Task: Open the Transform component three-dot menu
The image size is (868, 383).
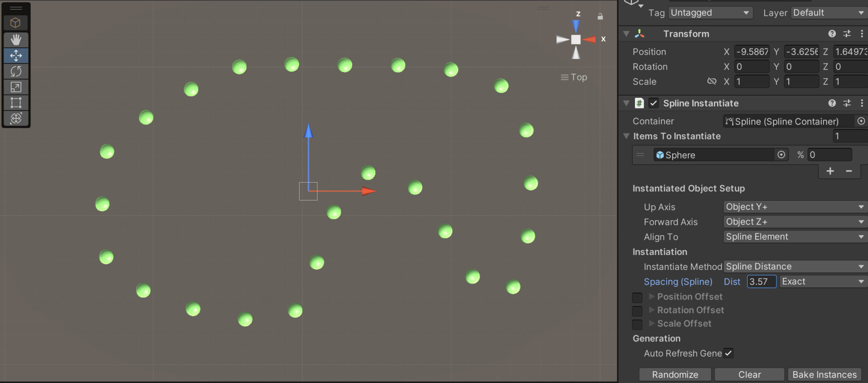Action: click(x=862, y=34)
